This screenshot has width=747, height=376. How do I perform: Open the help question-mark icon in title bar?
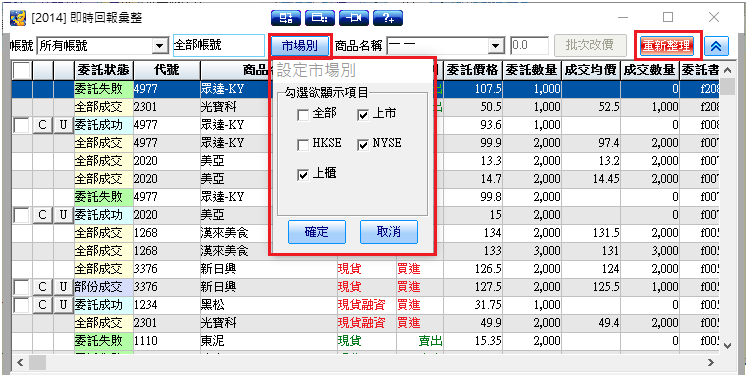click(x=388, y=18)
